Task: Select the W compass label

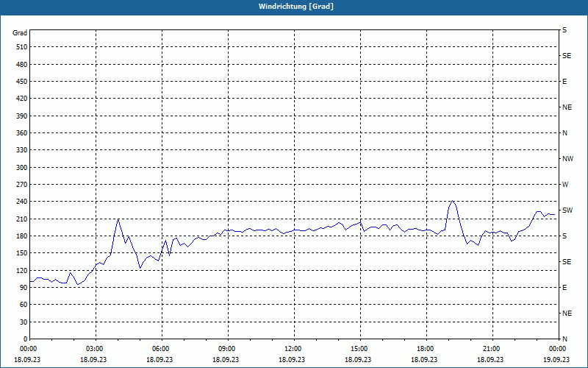Action: click(565, 185)
